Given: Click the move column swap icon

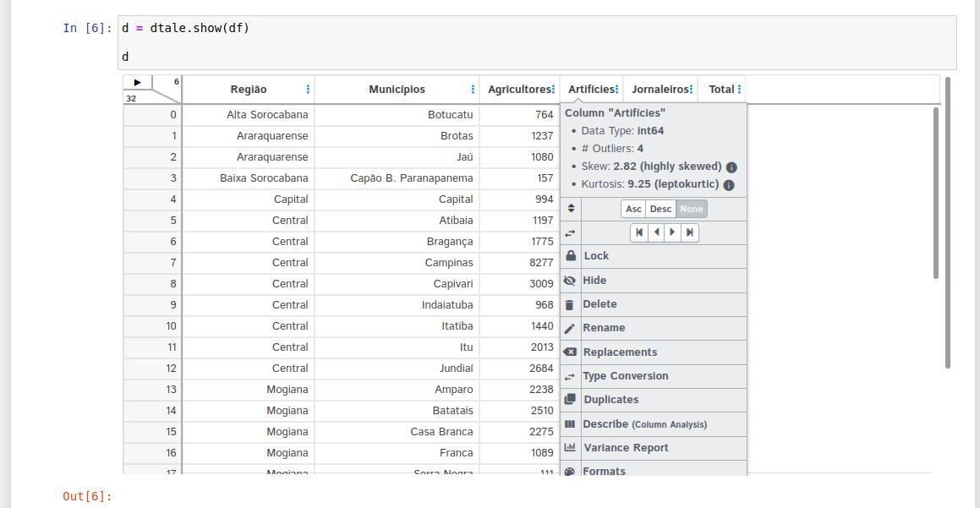Looking at the screenshot, I should [570, 233].
